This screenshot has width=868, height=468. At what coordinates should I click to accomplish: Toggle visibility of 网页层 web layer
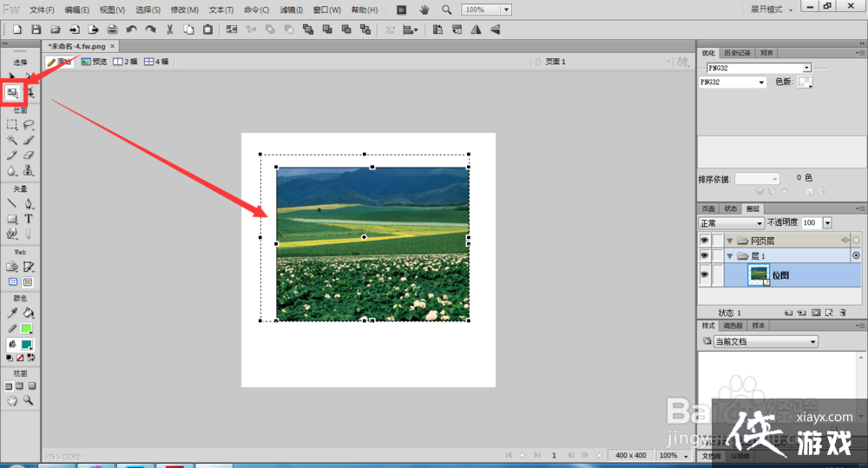click(705, 241)
